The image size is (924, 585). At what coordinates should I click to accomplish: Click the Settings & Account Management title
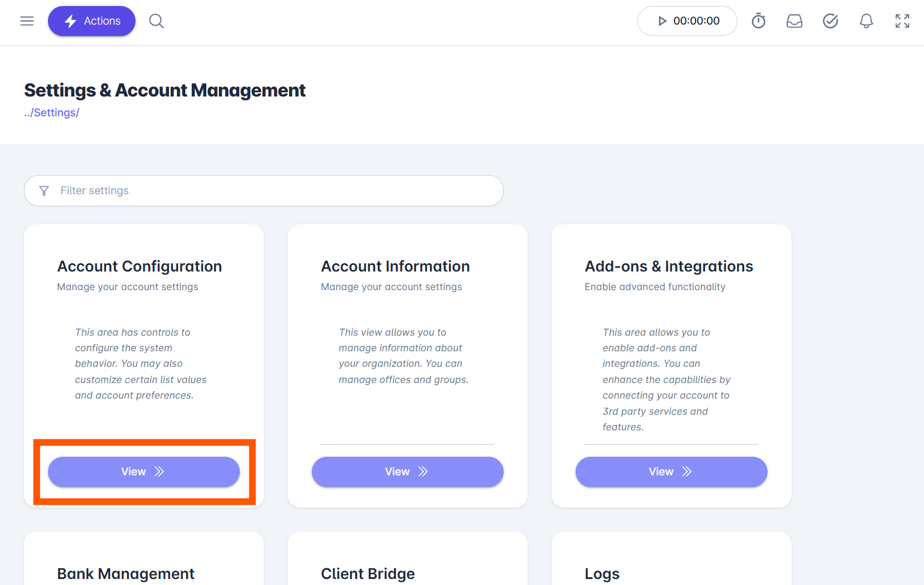(x=165, y=90)
